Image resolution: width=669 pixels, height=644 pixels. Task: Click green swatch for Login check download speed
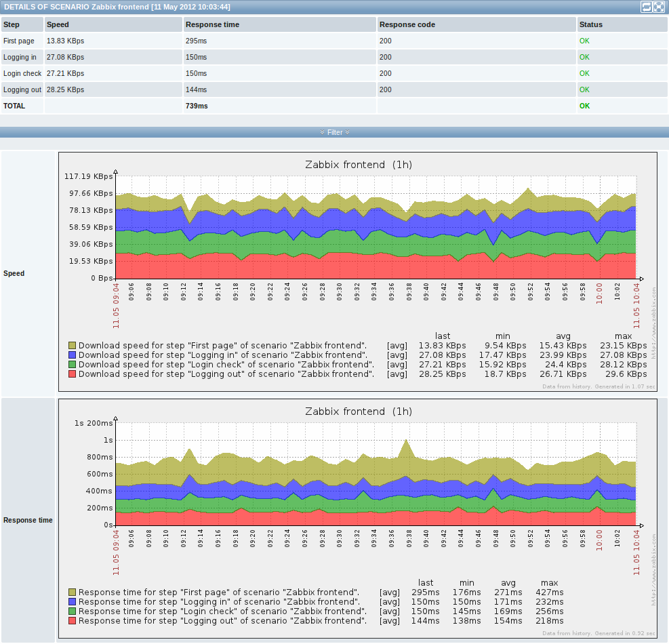(72, 365)
